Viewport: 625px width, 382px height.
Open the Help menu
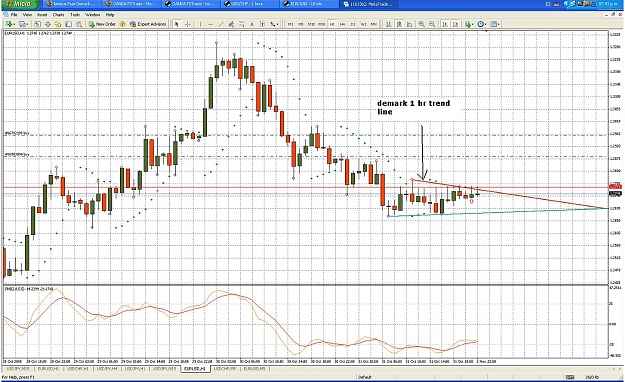click(x=110, y=15)
